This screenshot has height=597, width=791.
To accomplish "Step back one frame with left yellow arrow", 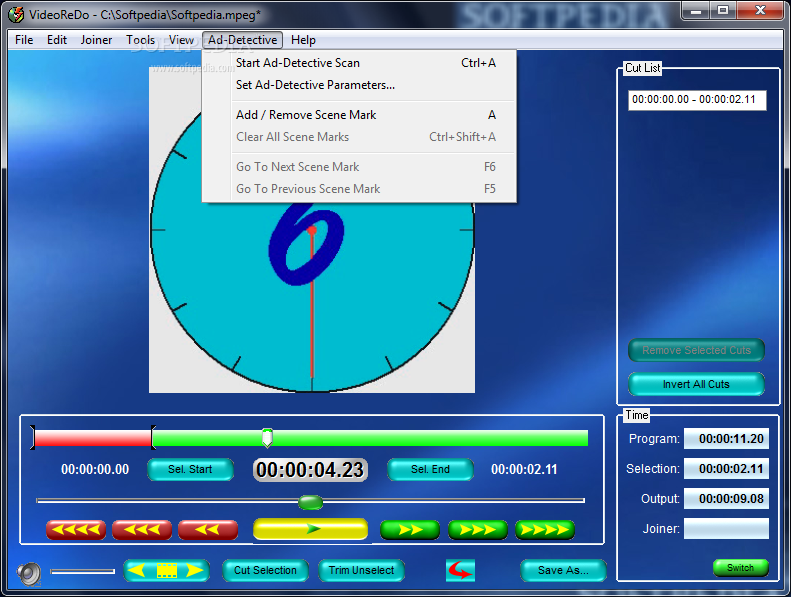I will (x=137, y=570).
